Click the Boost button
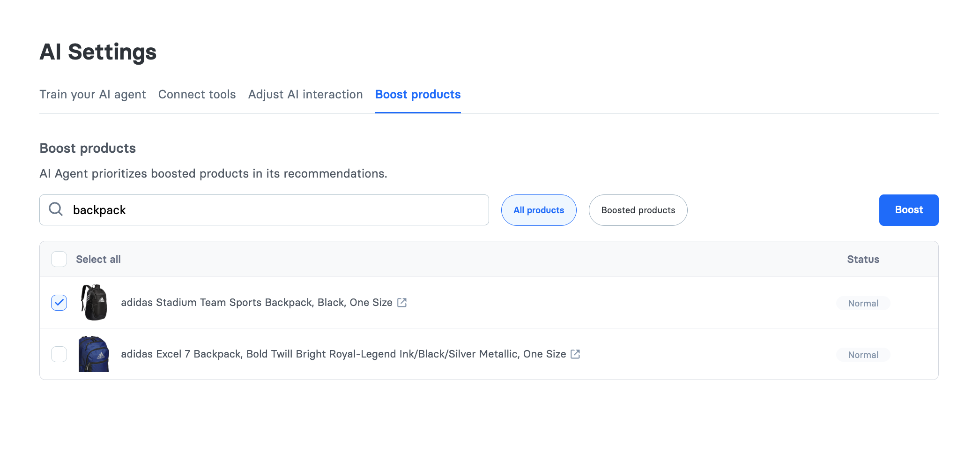 point(908,210)
